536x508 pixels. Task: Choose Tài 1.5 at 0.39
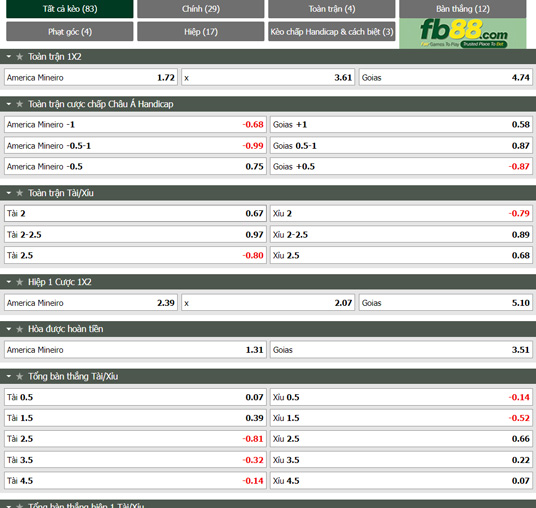135,418
